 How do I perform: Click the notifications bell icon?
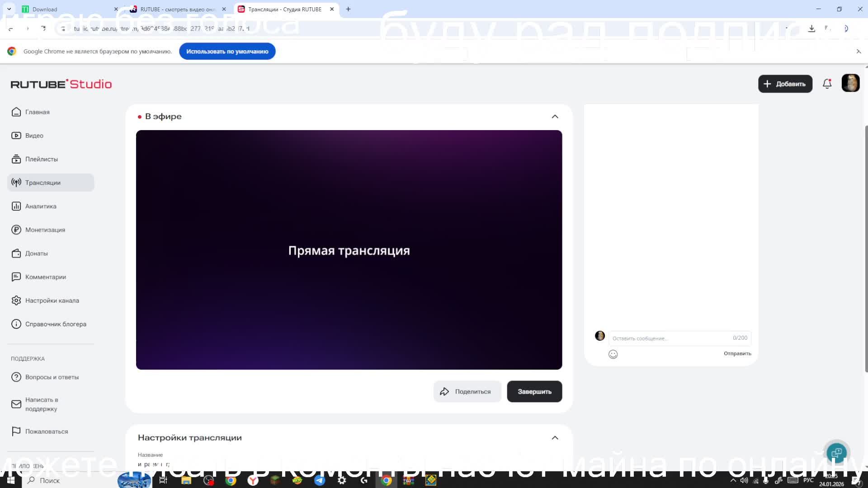pos(827,84)
